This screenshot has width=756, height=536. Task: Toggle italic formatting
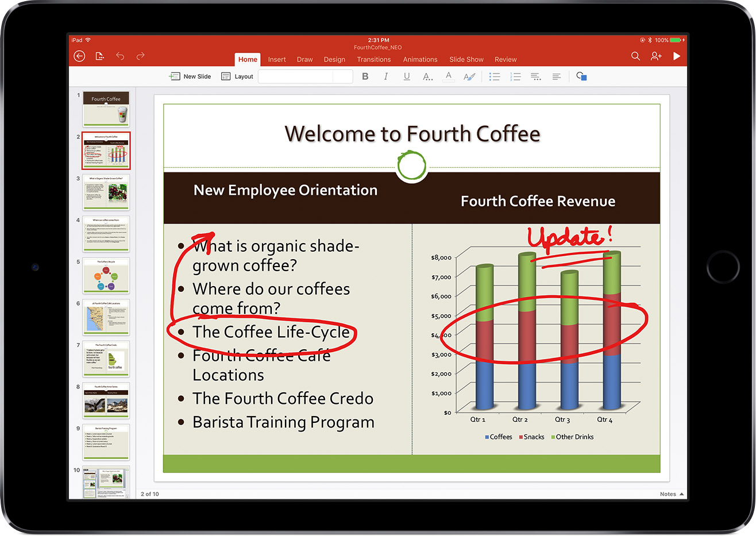[x=386, y=76]
